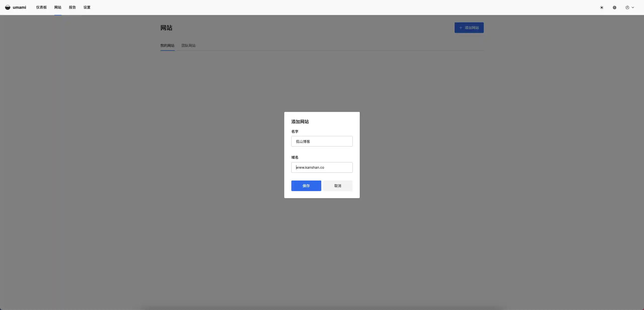Expand the profile dropdown chevron

633,8
